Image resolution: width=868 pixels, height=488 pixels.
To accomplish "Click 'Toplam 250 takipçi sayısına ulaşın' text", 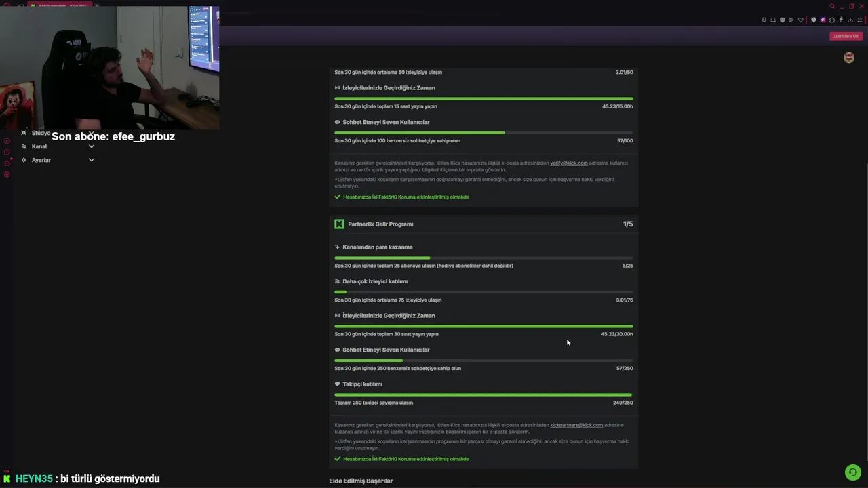I will 374,403.
